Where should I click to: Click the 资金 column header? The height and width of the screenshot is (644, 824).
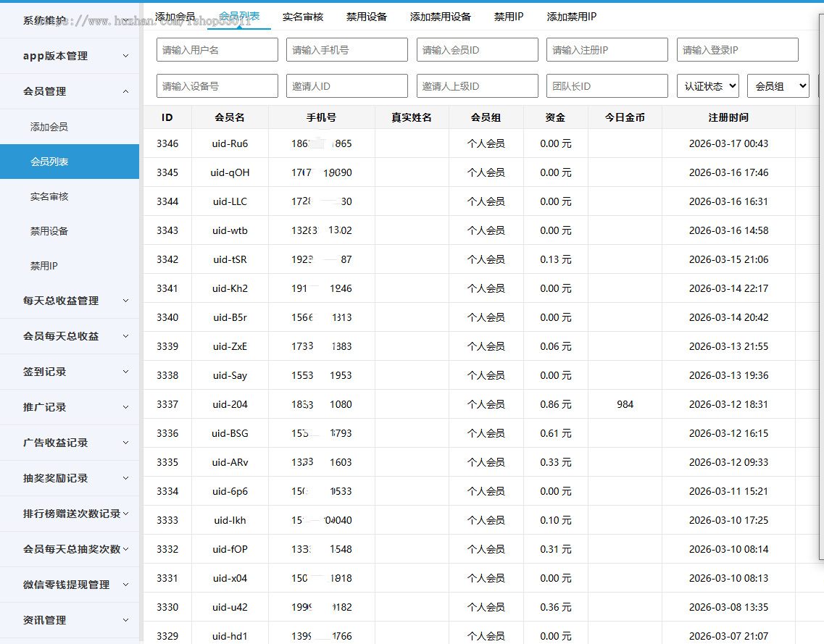[555, 117]
